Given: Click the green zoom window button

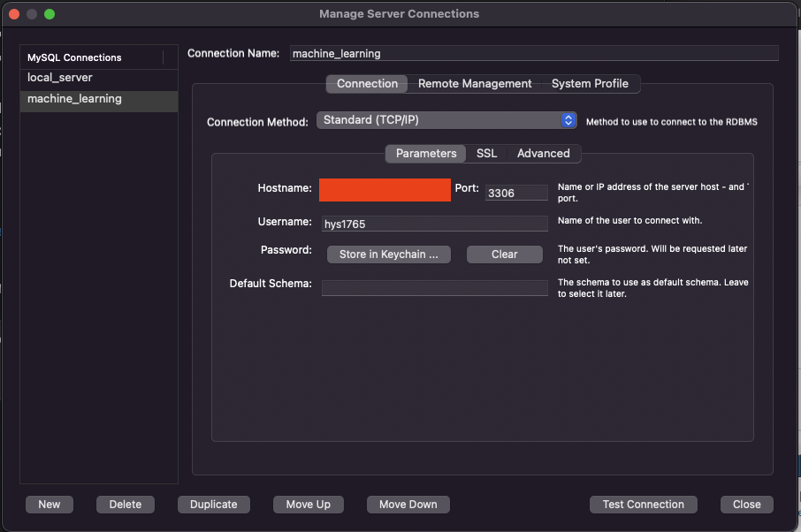Looking at the screenshot, I should (50, 14).
